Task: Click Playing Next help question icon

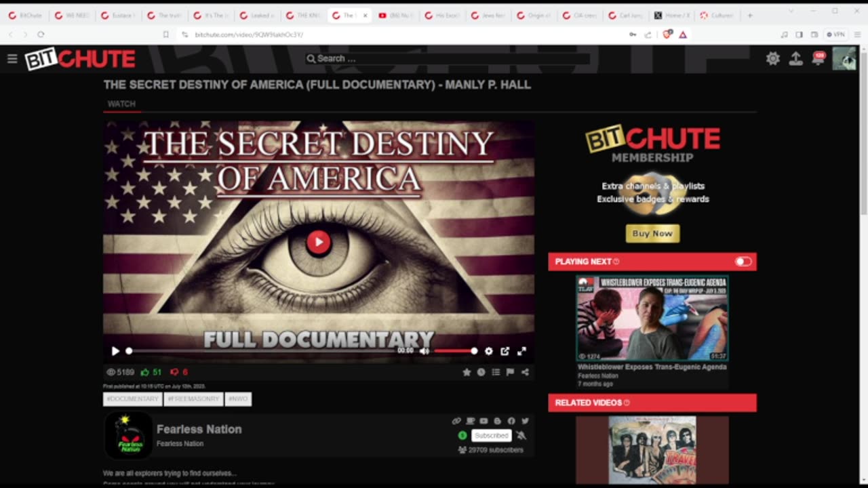Action: 616,262
